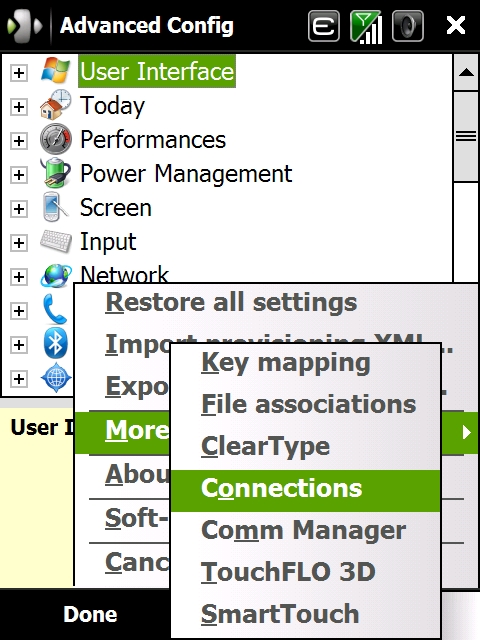
Task: Select the Today tree item
Action: point(112,106)
